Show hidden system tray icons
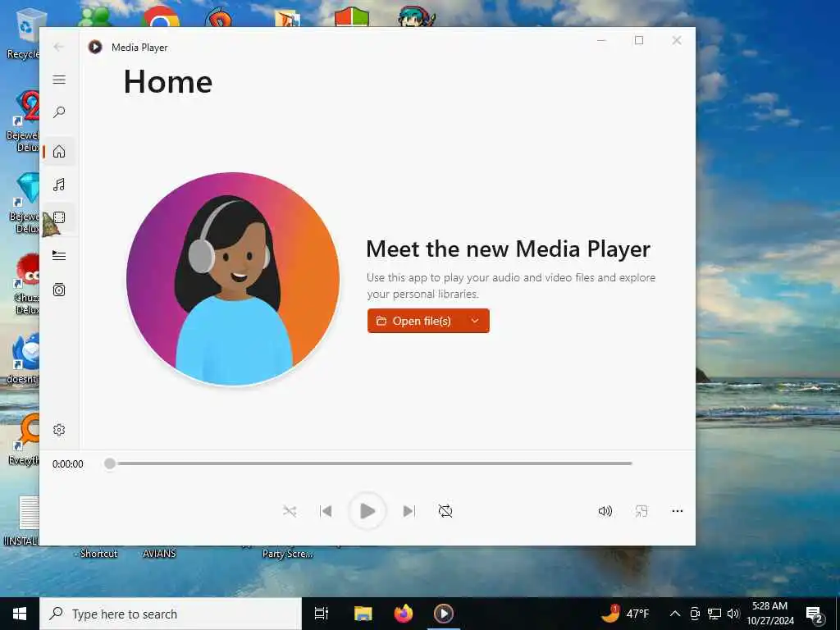 pyautogui.click(x=675, y=614)
